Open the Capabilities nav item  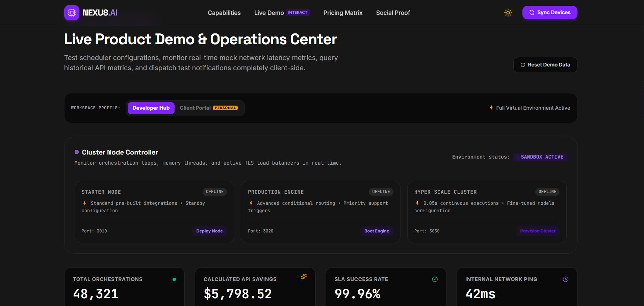(224, 13)
